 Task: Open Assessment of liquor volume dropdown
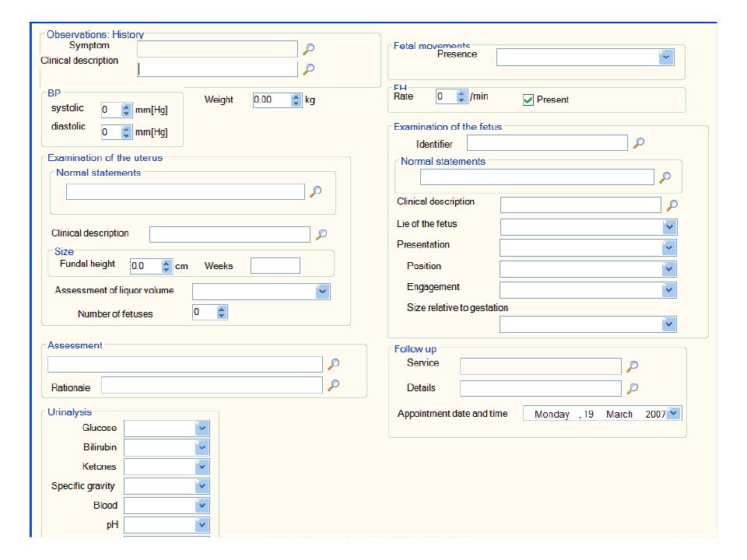pos(322,292)
